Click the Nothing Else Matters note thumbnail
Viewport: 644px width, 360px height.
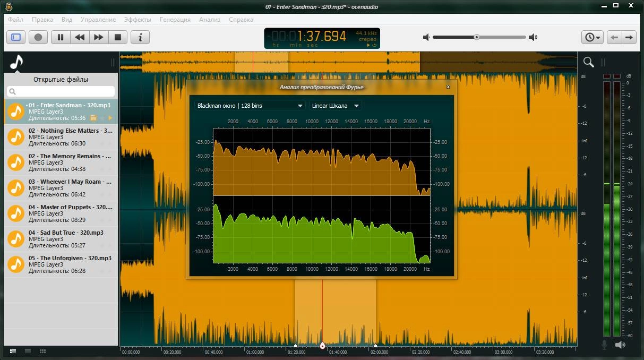click(16, 137)
